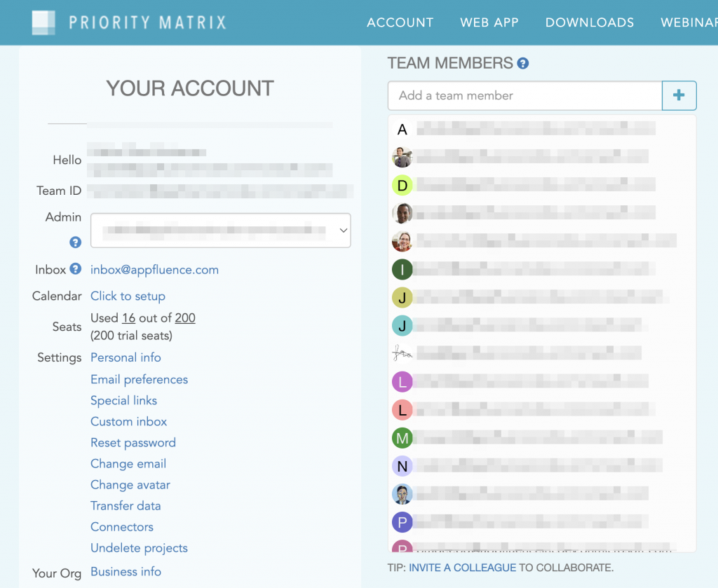This screenshot has width=718, height=588.
Task: Select the purple N avatar in the list
Action: (402, 466)
